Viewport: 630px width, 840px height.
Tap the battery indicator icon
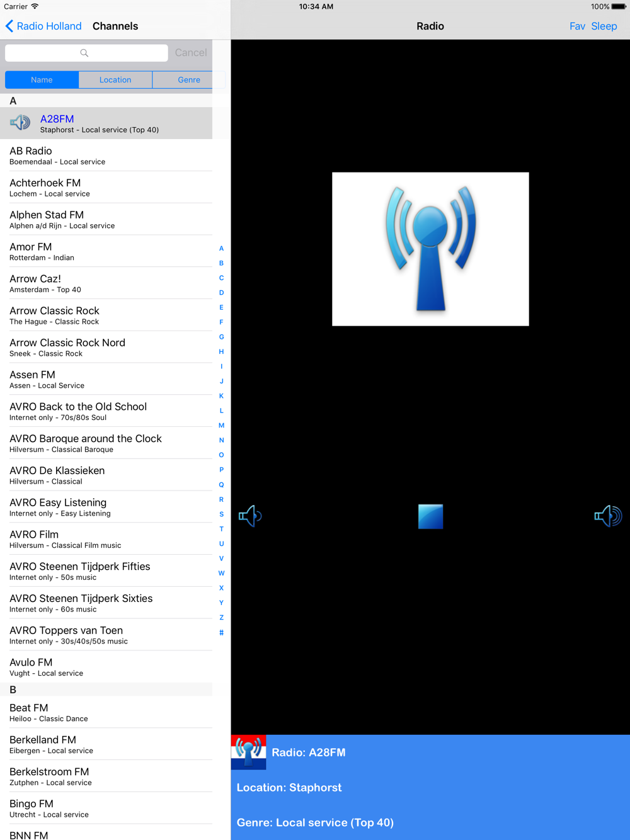tap(619, 6)
